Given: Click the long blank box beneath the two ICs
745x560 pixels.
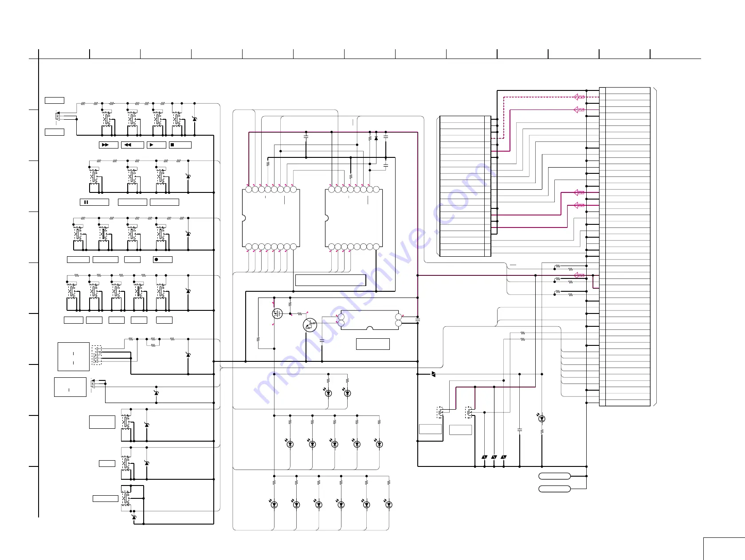Looking at the screenshot, I should pyautogui.click(x=330, y=280).
